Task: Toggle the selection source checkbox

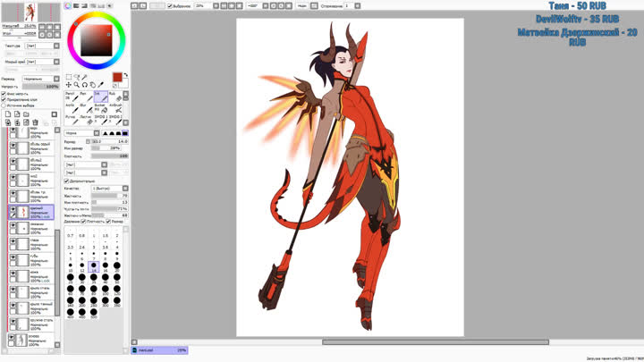Action: 4,105
